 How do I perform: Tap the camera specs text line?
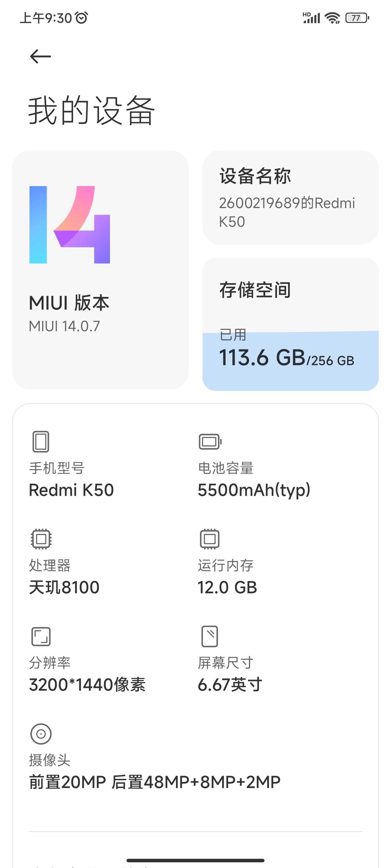(154, 782)
